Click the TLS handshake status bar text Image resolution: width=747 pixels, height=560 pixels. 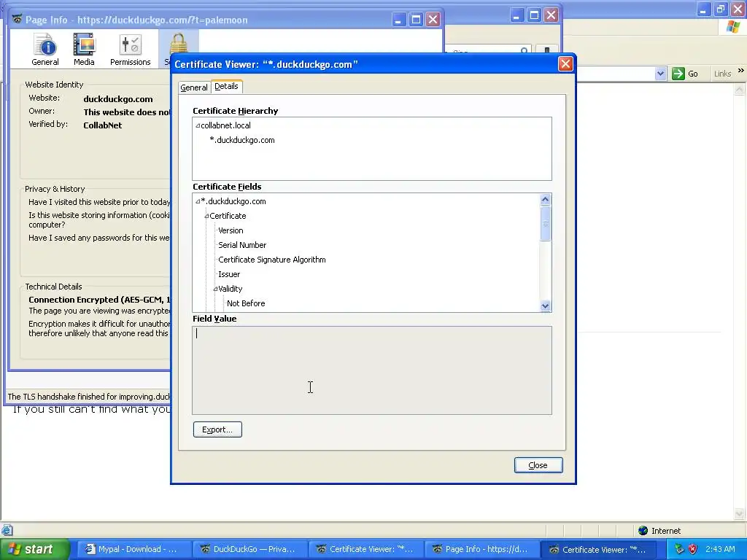[x=89, y=397]
